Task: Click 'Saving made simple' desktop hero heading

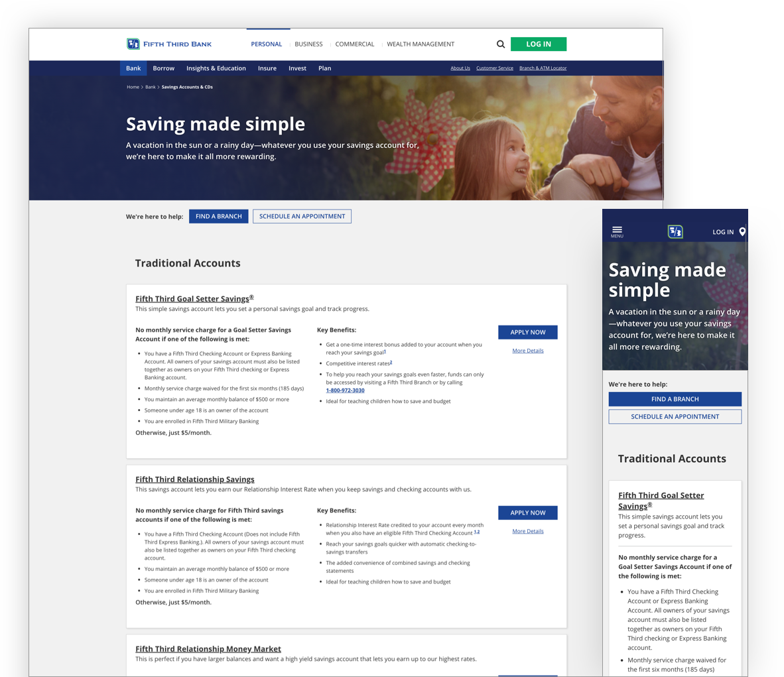Action: tap(216, 124)
